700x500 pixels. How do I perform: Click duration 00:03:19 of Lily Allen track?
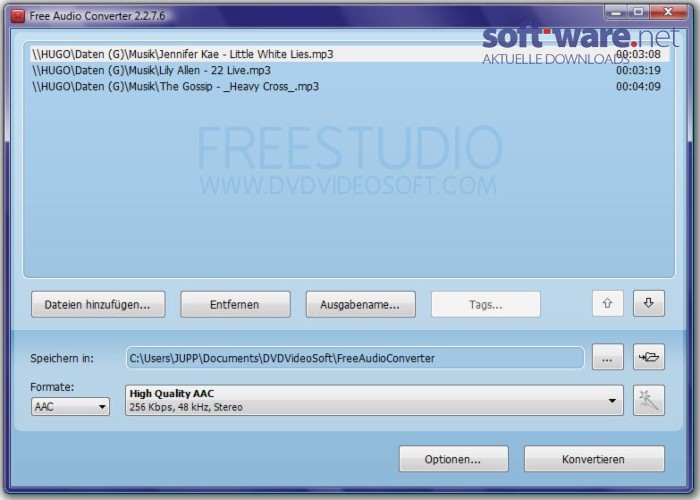pyautogui.click(x=638, y=71)
